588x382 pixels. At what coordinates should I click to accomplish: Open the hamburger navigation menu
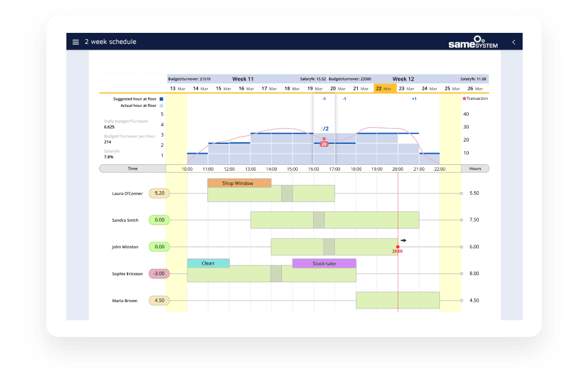(76, 42)
